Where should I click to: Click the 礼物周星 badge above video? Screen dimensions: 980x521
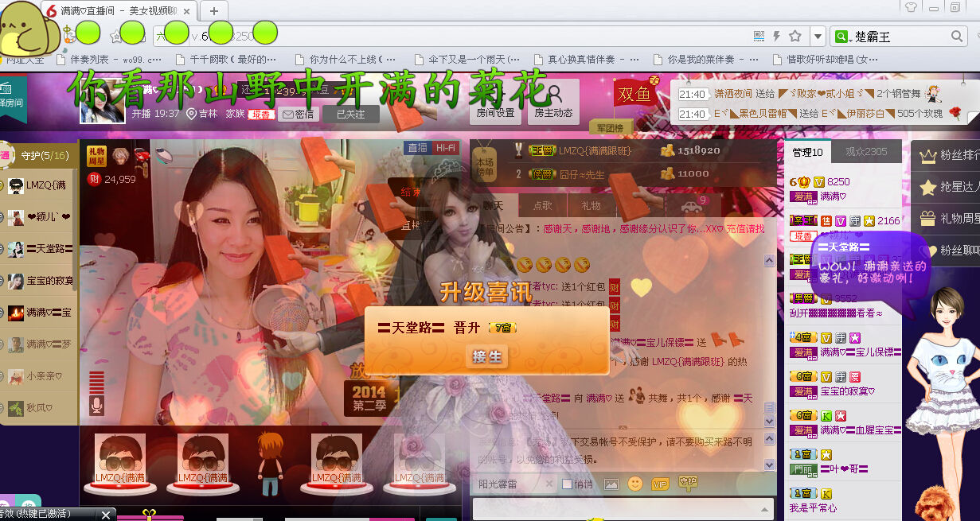(x=96, y=156)
